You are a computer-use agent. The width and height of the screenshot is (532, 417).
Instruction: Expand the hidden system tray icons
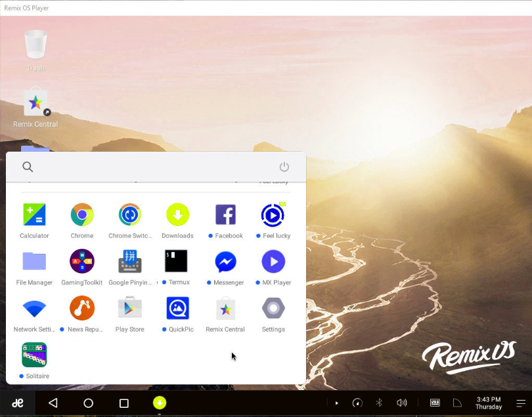336,403
